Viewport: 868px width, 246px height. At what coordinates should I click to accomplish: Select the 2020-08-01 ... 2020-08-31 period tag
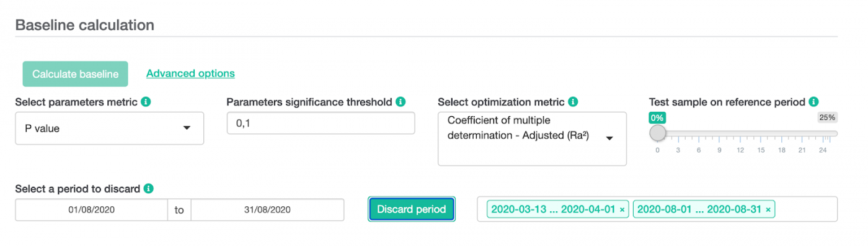(699, 210)
